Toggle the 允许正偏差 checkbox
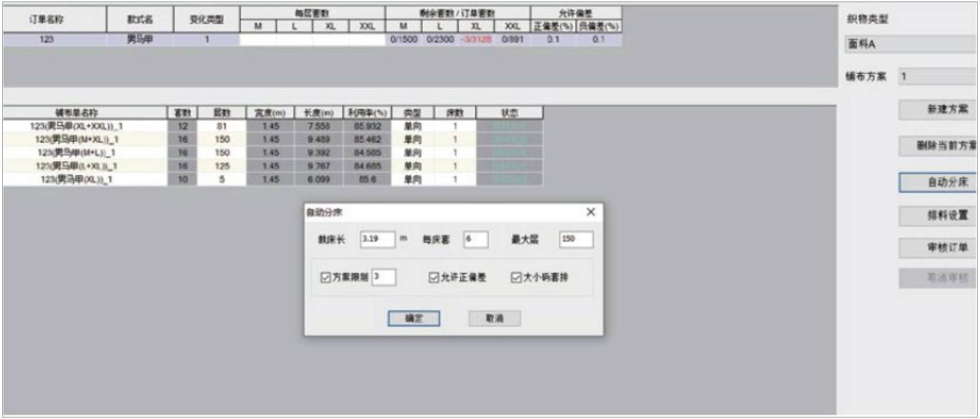 point(434,277)
